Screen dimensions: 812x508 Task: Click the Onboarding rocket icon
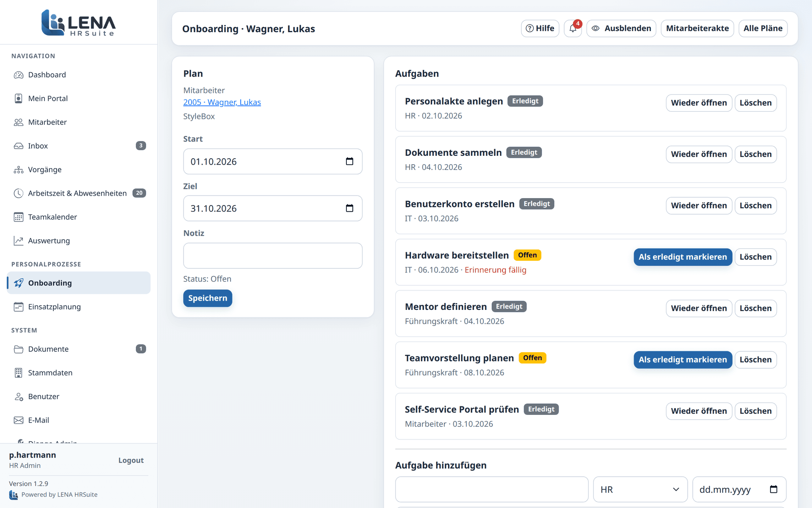click(19, 283)
